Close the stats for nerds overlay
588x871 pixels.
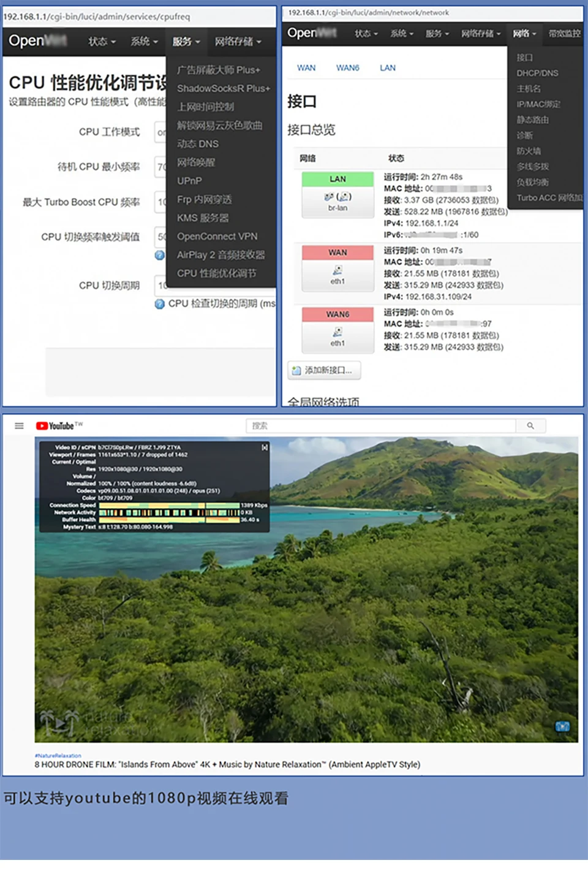(265, 447)
